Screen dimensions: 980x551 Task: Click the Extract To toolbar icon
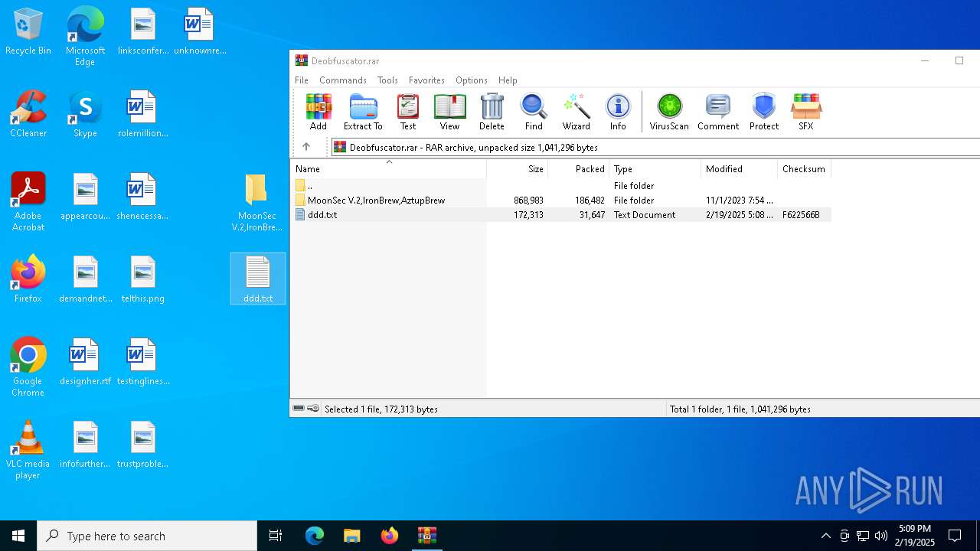pos(363,112)
